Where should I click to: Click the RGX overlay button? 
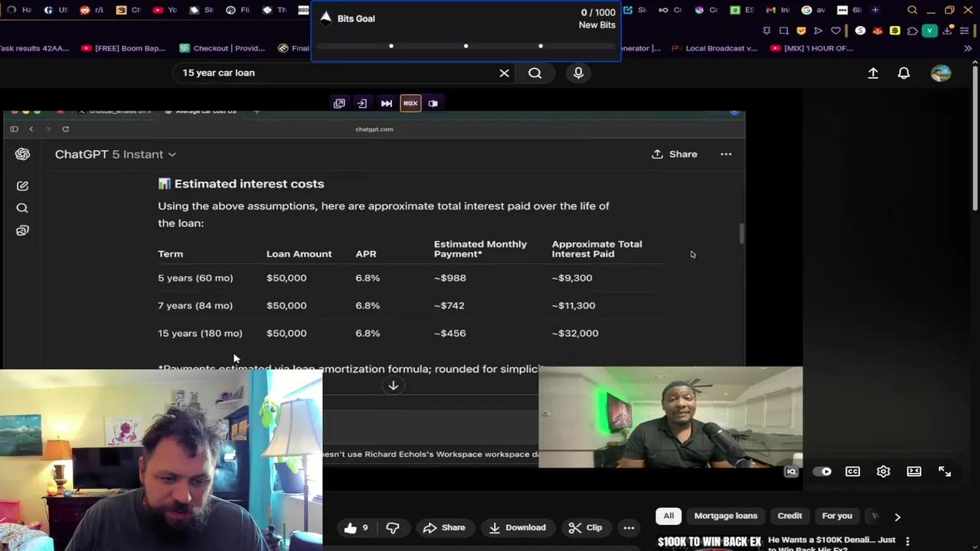click(x=410, y=103)
